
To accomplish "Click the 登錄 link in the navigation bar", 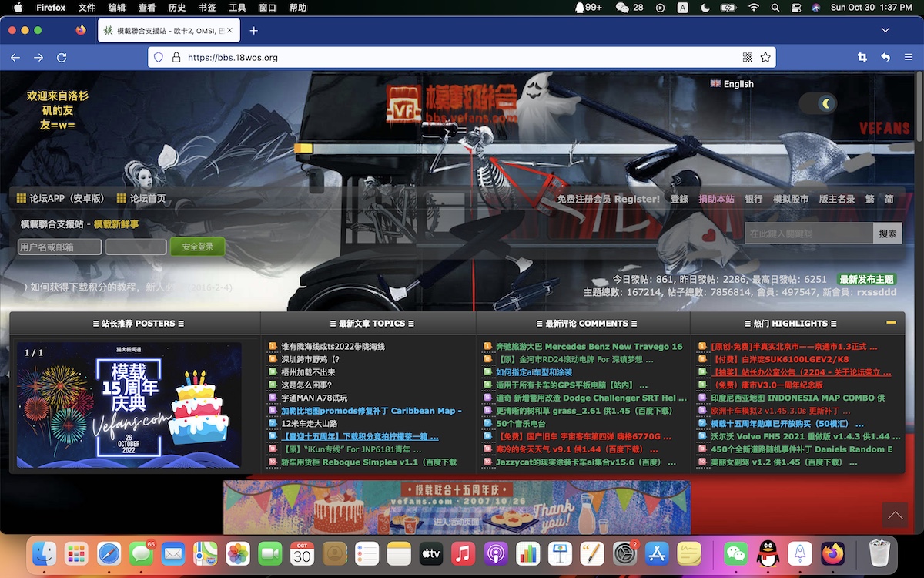I will point(679,199).
